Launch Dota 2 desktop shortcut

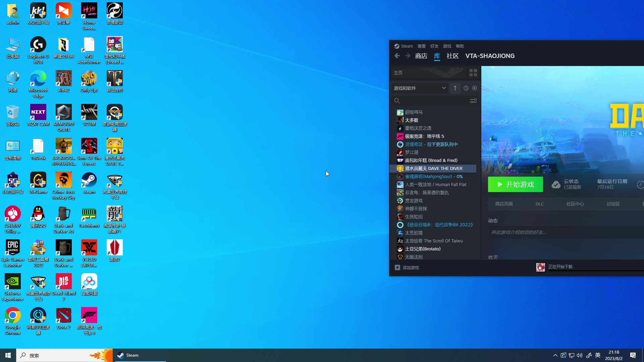(x=64, y=318)
